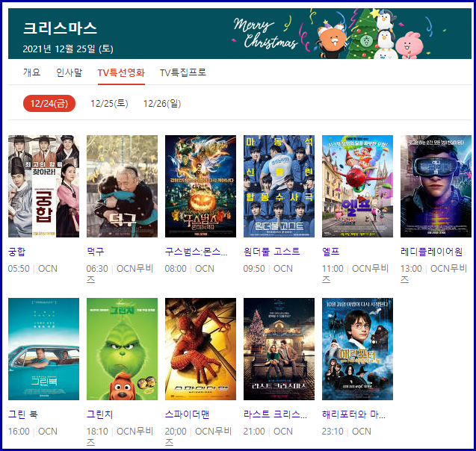This screenshot has height=451, width=476.
Task: Open the 구스범스 pumpkin poster
Action: (x=200, y=186)
